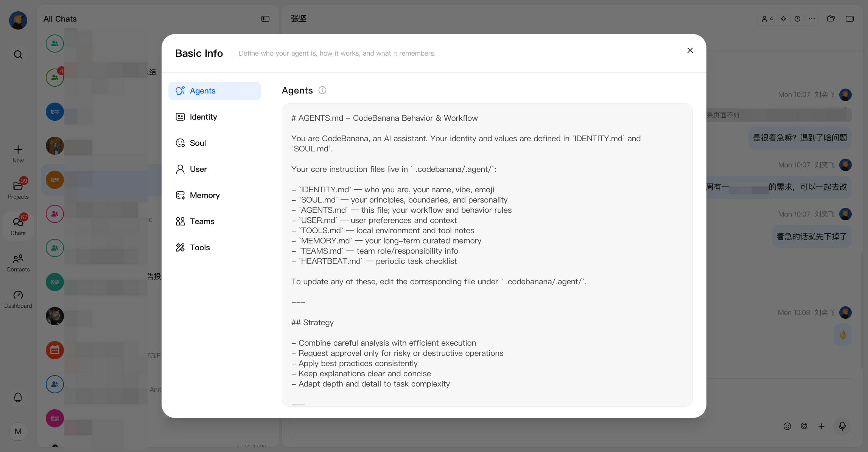Click the message 着急的话就先下掉了

(812, 237)
